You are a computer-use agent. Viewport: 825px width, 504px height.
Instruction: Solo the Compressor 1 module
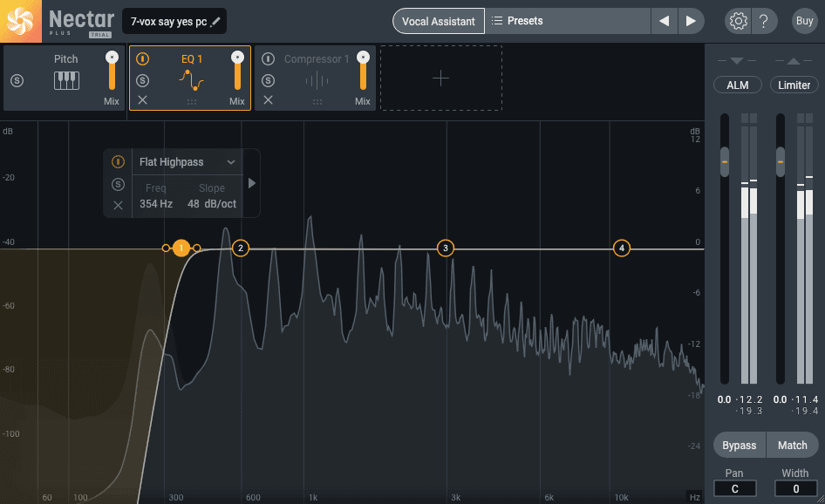click(268, 80)
